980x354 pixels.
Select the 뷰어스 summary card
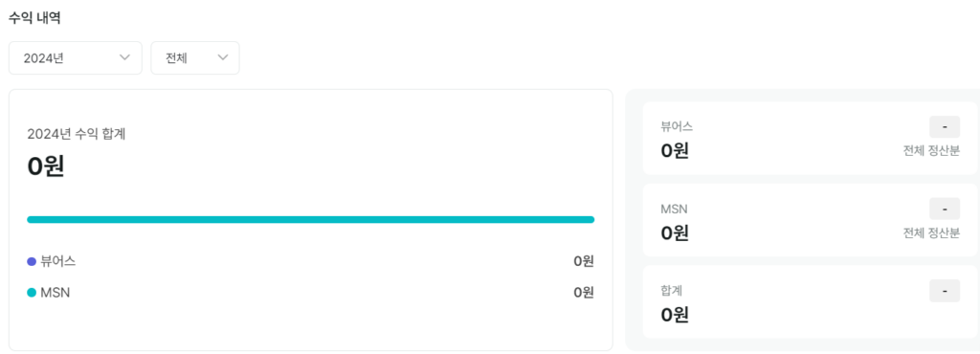point(810,138)
